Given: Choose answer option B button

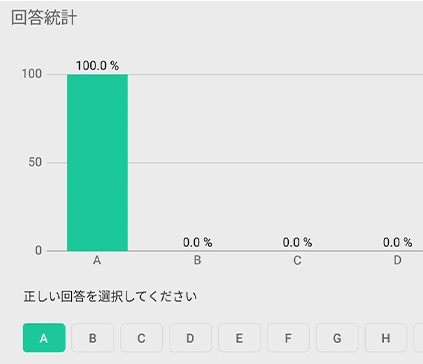Looking at the screenshot, I should (93, 338).
